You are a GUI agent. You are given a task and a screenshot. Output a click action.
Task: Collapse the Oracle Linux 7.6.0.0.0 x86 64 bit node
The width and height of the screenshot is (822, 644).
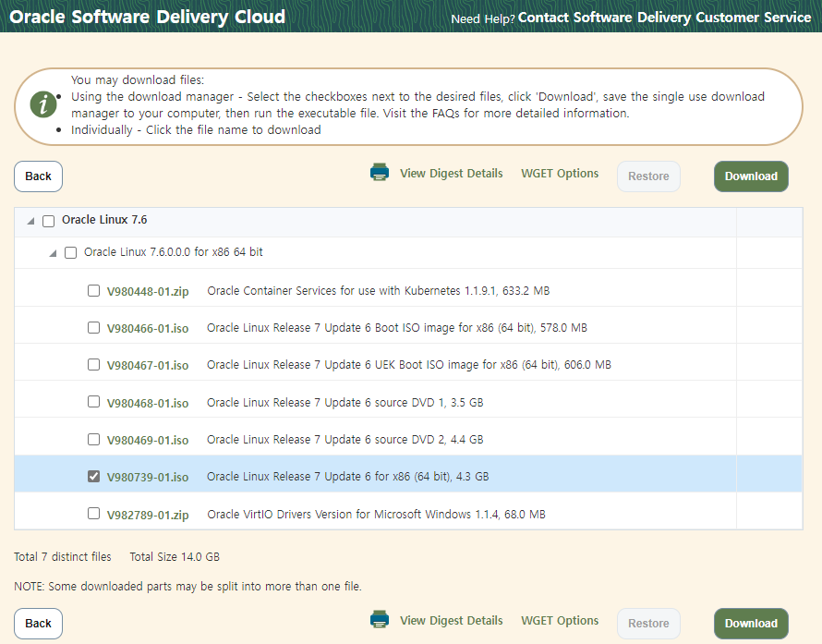pos(53,253)
